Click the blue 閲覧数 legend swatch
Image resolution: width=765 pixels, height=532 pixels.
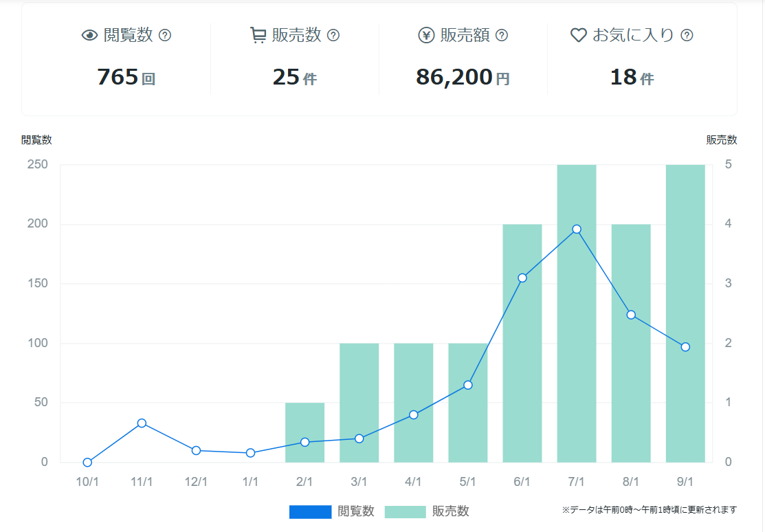310,511
